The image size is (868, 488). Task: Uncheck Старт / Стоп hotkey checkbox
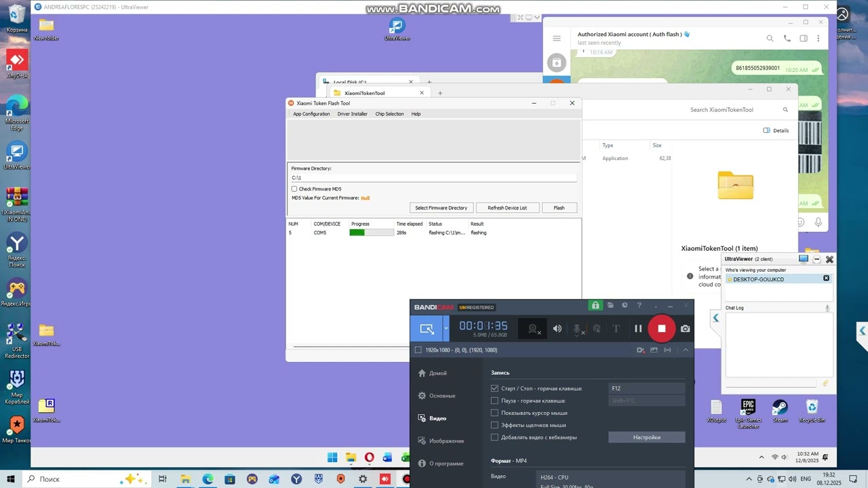click(494, 388)
